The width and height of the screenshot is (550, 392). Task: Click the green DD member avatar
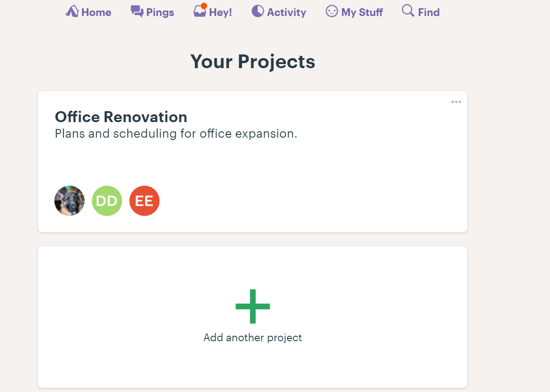point(107,201)
